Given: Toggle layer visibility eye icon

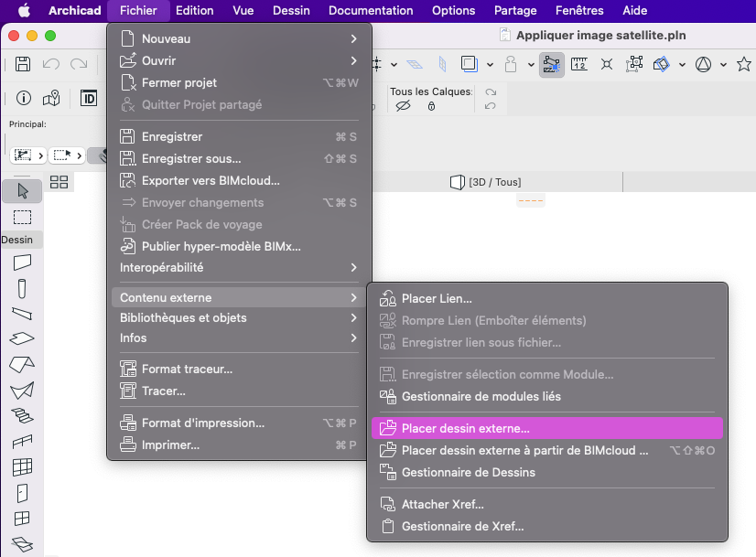Looking at the screenshot, I should [403, 106].
